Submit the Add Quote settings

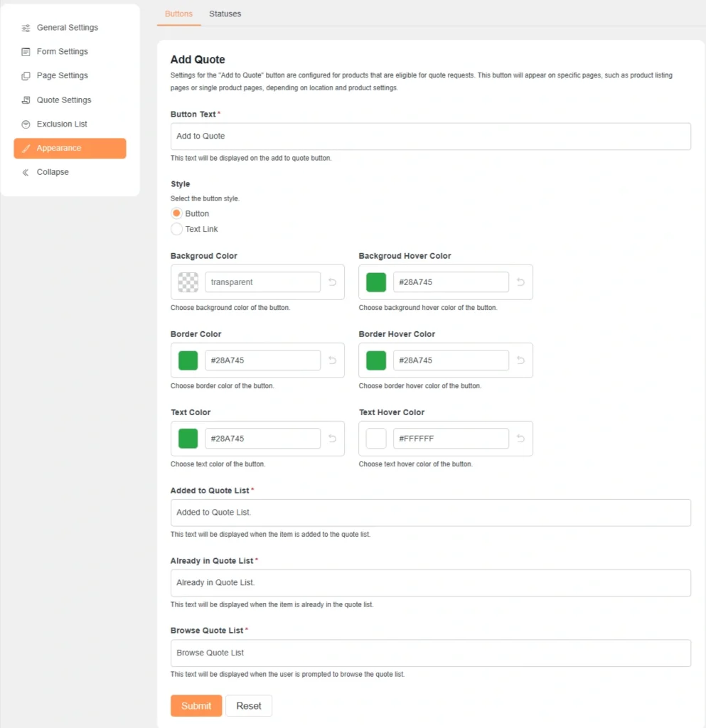pos(196,705)
